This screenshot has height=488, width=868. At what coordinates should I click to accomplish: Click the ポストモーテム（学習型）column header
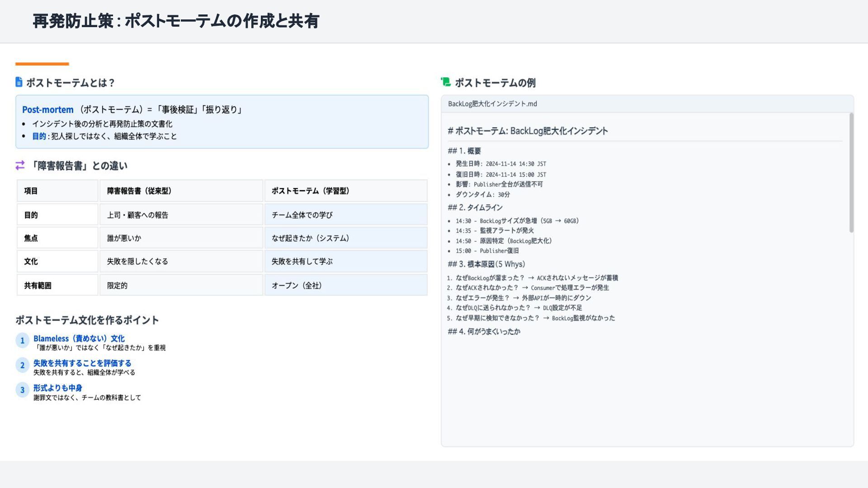310,191
